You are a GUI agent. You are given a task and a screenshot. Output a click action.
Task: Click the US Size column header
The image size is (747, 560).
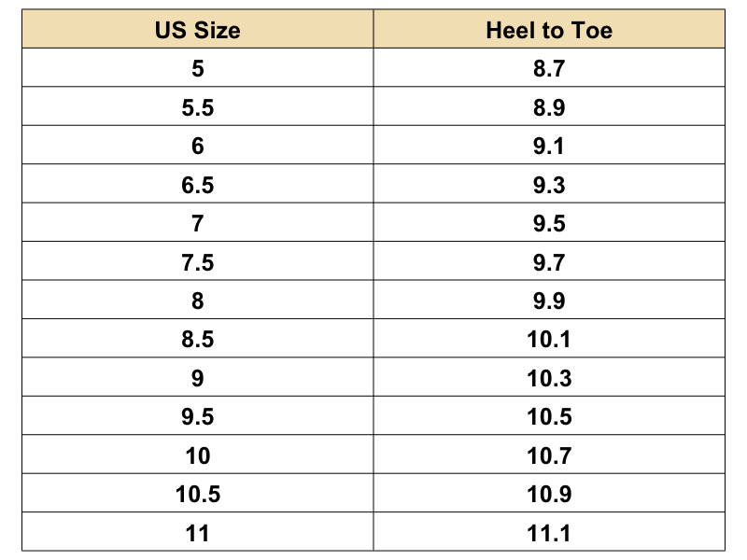coord(197,30)
